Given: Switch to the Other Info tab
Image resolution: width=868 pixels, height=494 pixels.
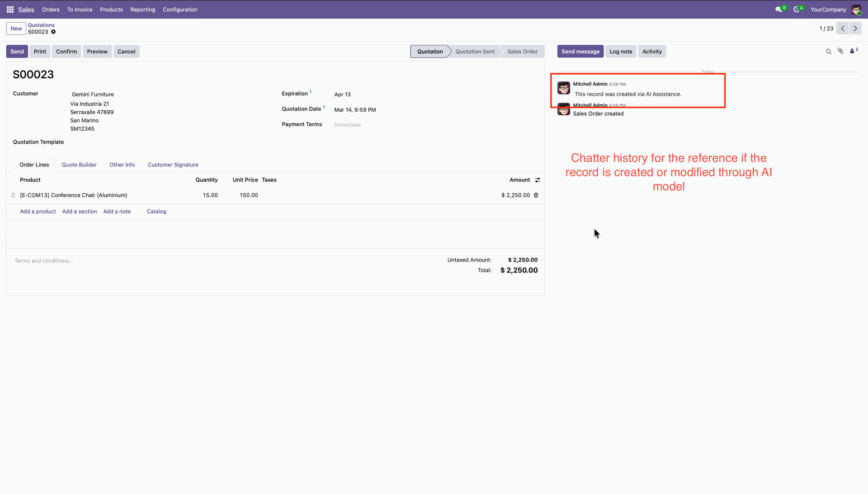Looking at the screenshot, I should pyautogui.click(x=122, y=165).
